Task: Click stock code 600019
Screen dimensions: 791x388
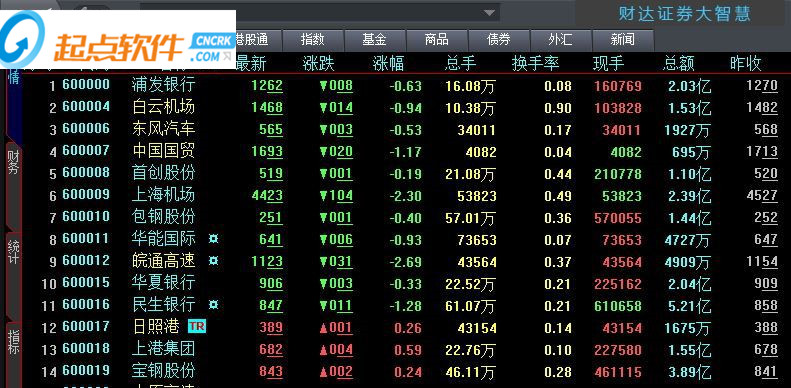Action: tap(86, 370)
